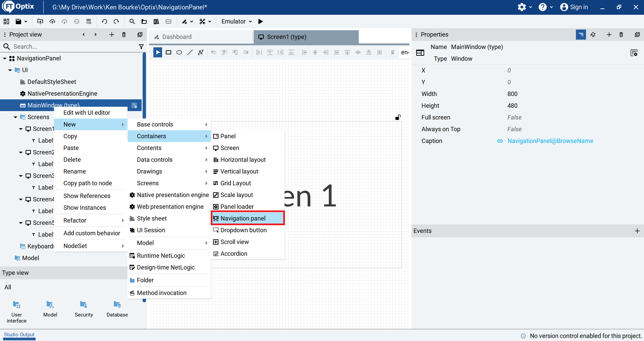
Task: Click the settings gear icon in title bar
Action: pos(522,7)
